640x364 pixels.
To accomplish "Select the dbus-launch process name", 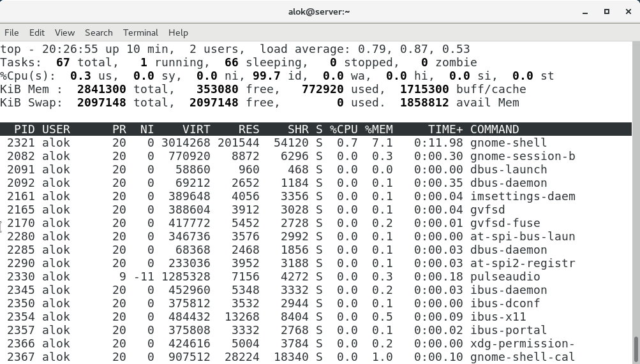I will (509, 170).
